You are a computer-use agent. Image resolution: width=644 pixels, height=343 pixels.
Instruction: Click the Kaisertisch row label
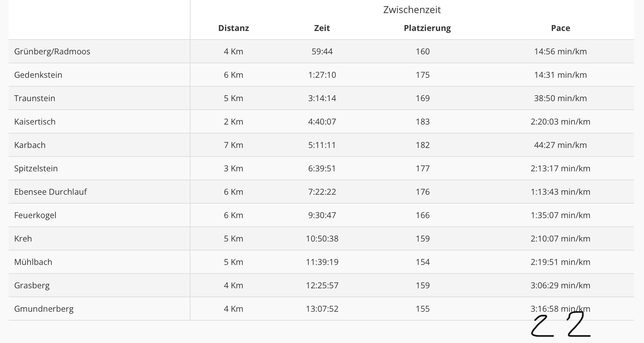pos(35,122)
